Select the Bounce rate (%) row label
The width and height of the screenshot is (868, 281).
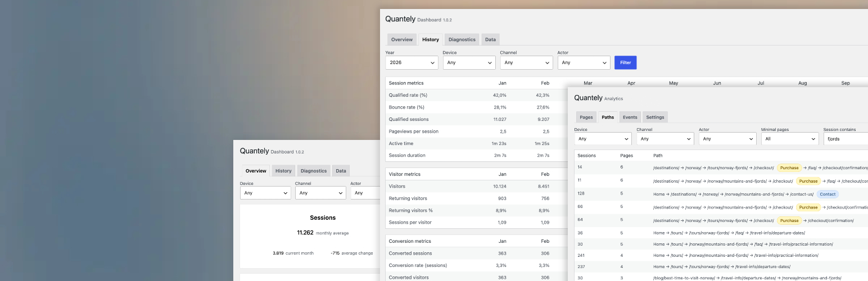click(406, 107)
